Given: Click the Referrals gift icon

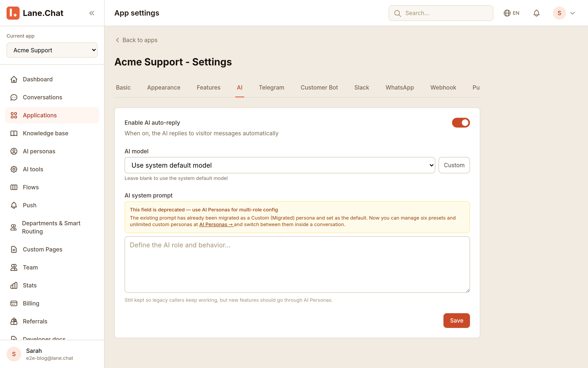Looking at the screenshot, I should pos(14,322).
